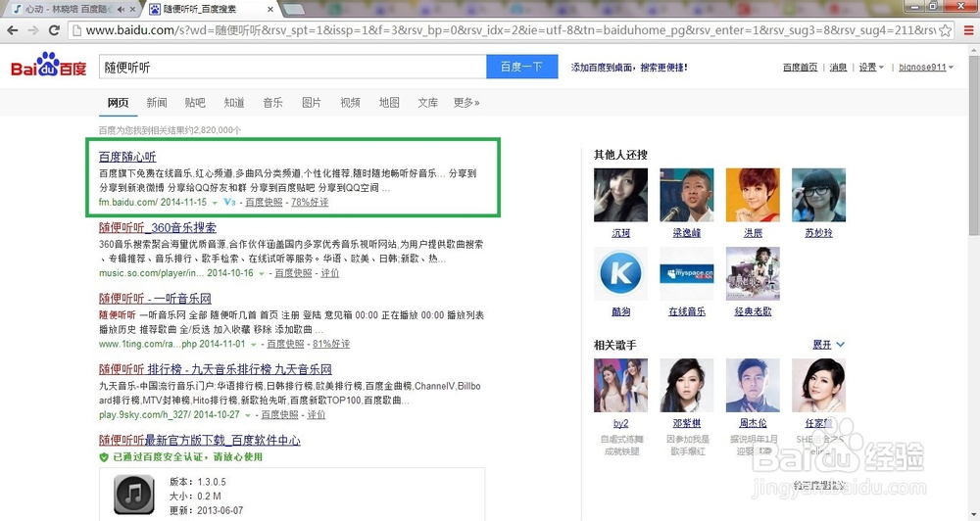Open the 消息 link

[838, 68]
